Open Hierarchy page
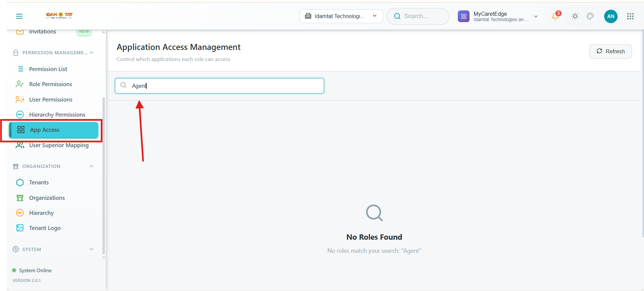This screenshot has height=291, width=644. 41,213
